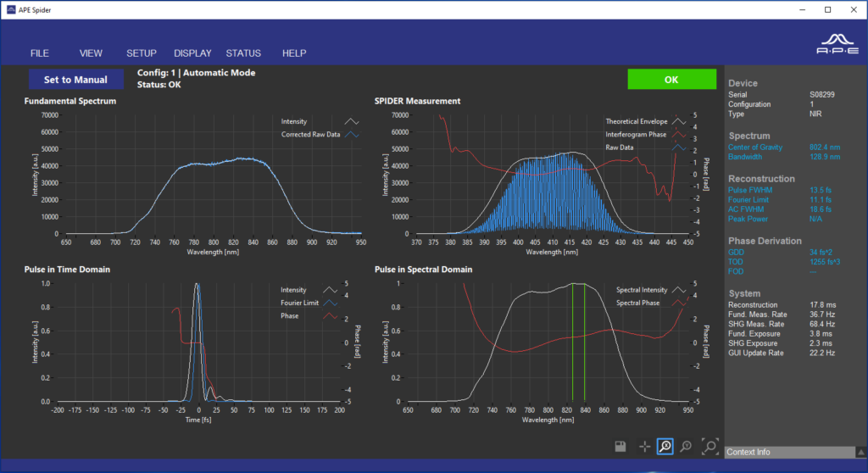Click the 22.2 Hz GUI Update Rate value

(822, 353)
